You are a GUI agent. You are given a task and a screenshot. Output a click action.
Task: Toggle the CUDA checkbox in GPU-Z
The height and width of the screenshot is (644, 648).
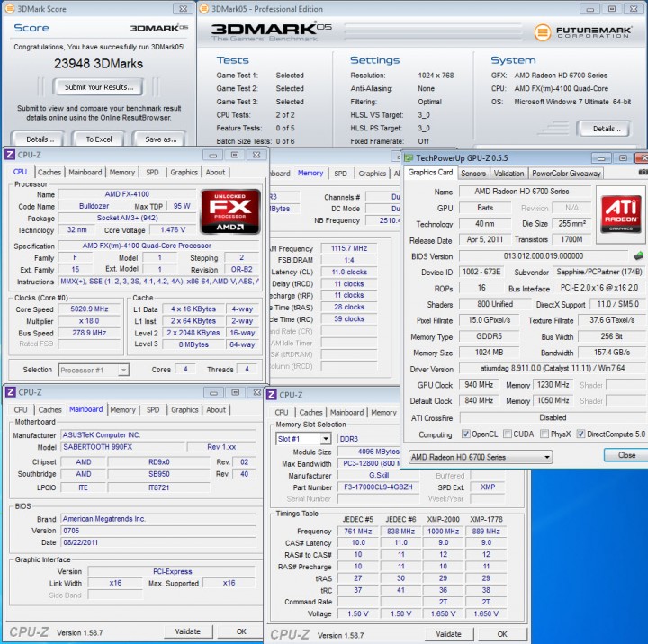[508, 434]
